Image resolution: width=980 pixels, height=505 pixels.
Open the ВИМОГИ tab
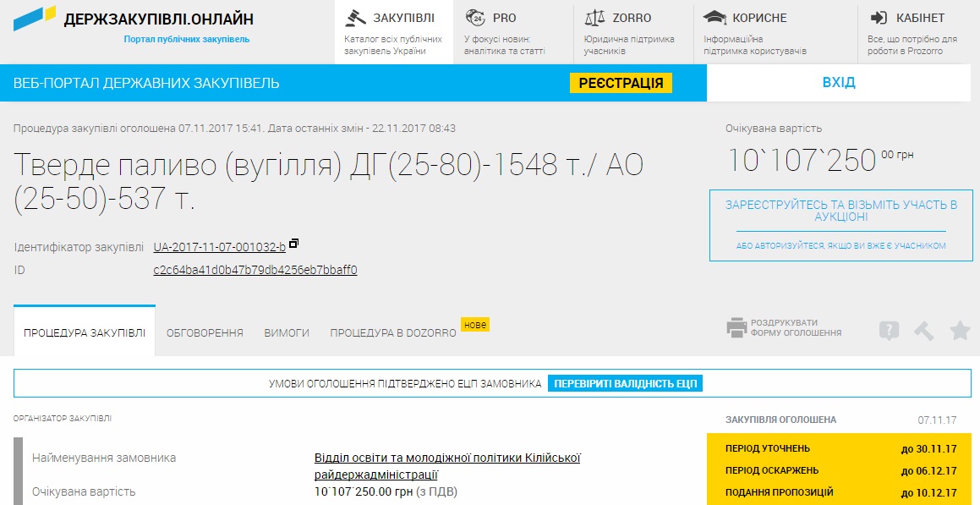[x=287, y=333]
